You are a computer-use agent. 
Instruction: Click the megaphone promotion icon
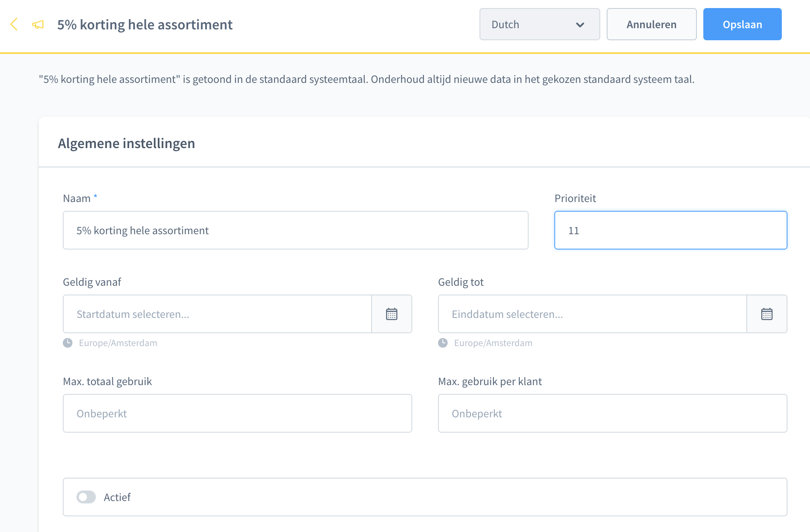(38, 25)
